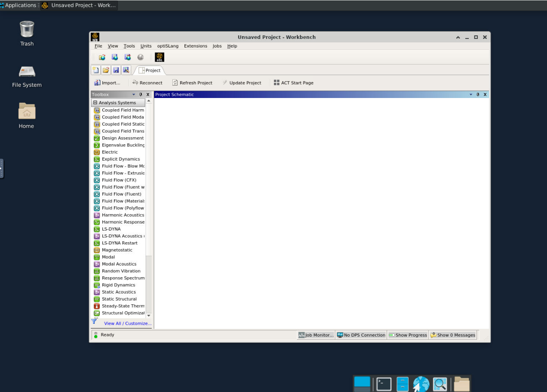The height and width of the screenshot is (392, 547).
Task: Click the Workbench WB logo in title bar
Action: (x=95, y=37)
